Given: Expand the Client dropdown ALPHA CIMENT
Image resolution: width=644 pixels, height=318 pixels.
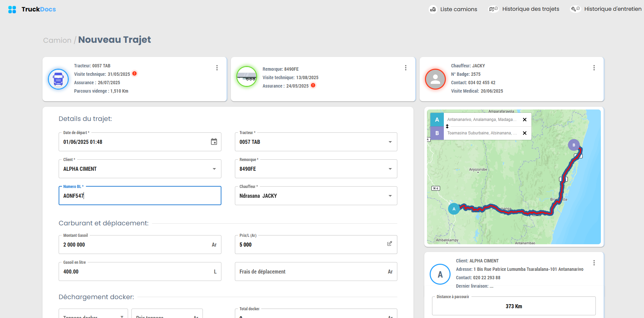Looking at the screenshot, I should 214,169.
